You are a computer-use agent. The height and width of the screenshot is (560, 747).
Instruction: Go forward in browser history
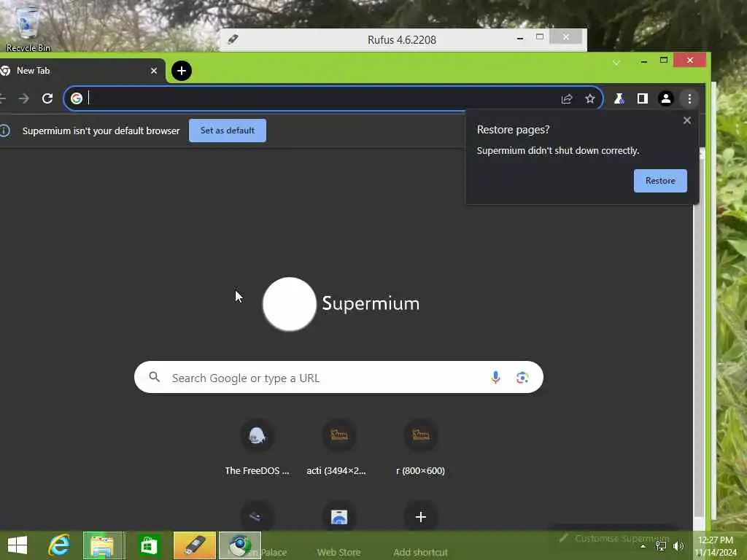(24, 98)
